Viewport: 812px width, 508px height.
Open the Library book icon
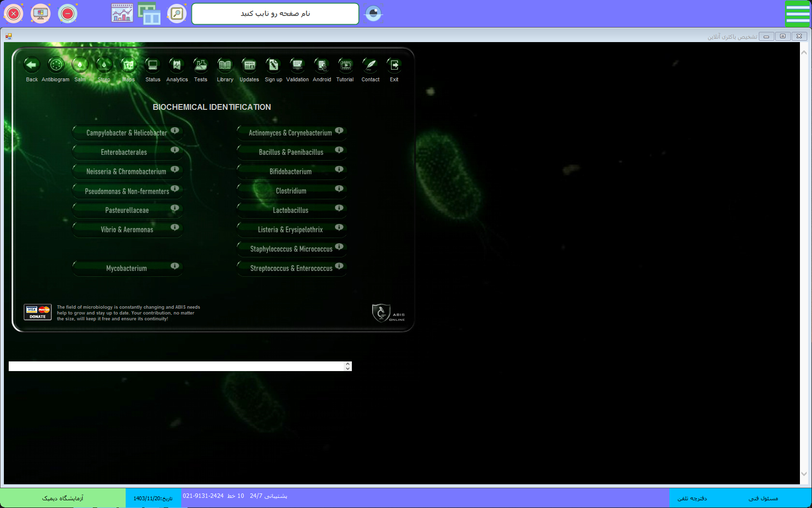225,65
